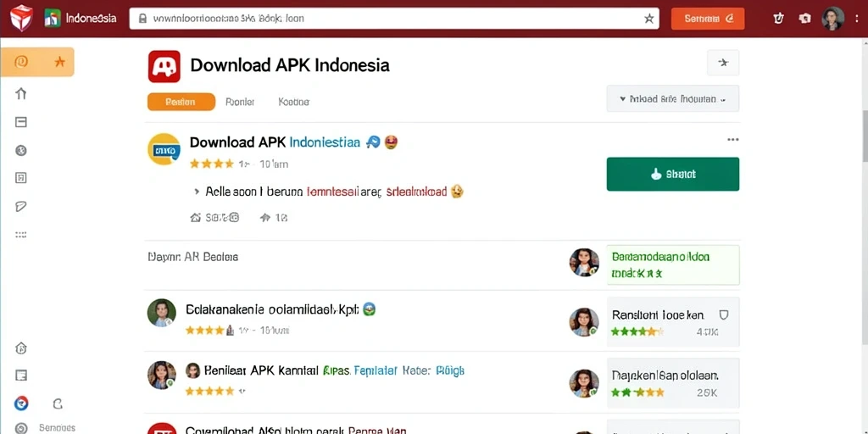Open the three-dot browser menu at top right
This screenshot has height=434, width=868.
click(857, 19)
